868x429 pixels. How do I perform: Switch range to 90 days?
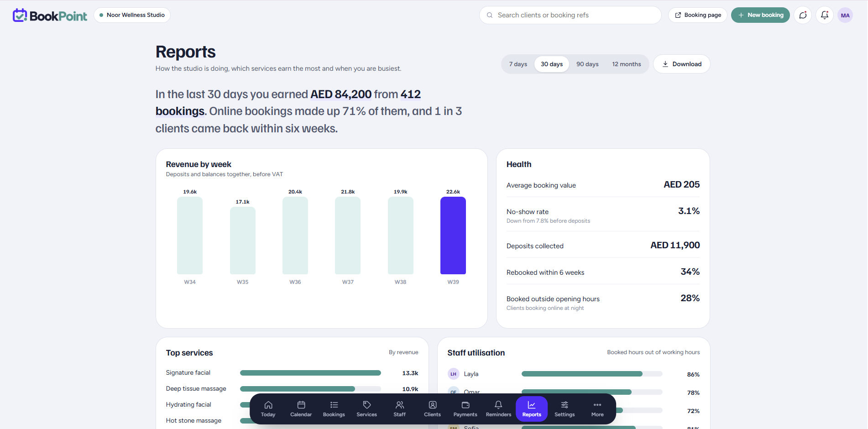[587, 64]
